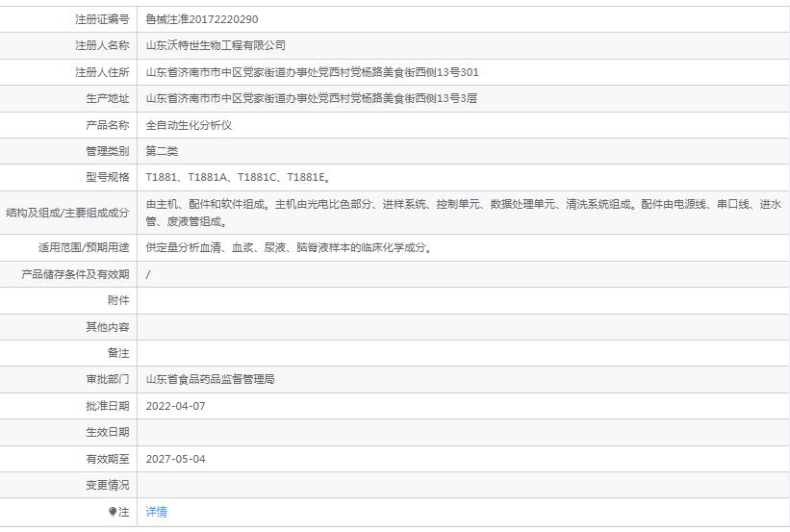Select model list T1881、T1881A、T1881C、T1881E

click(x=239, y=177)
